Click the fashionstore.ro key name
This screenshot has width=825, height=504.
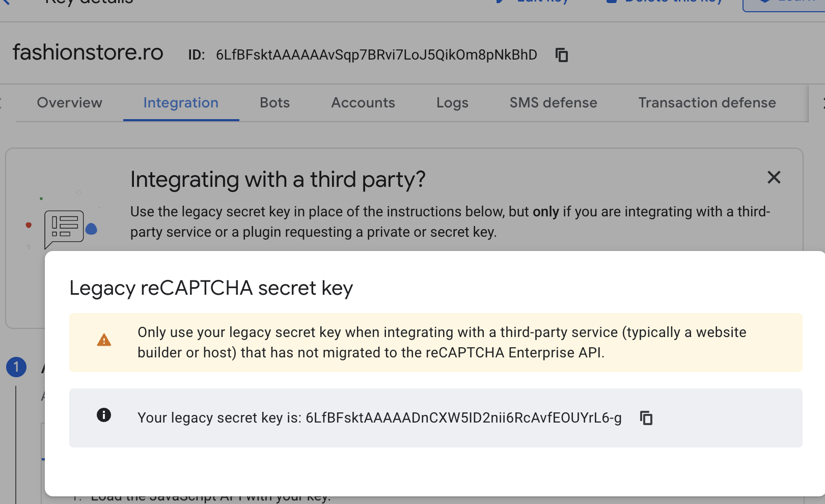click(x=88, y=52)
